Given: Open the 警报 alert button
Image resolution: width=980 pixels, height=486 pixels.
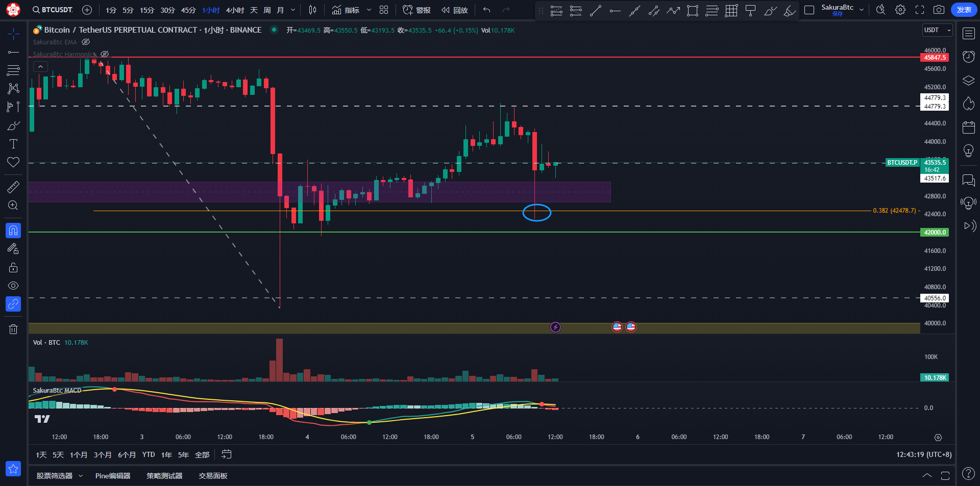Looking at the screenshot, I should 416,10.
